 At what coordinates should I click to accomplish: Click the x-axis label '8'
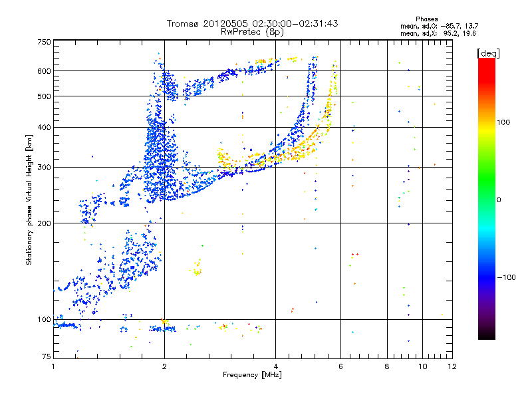point(387,366)
